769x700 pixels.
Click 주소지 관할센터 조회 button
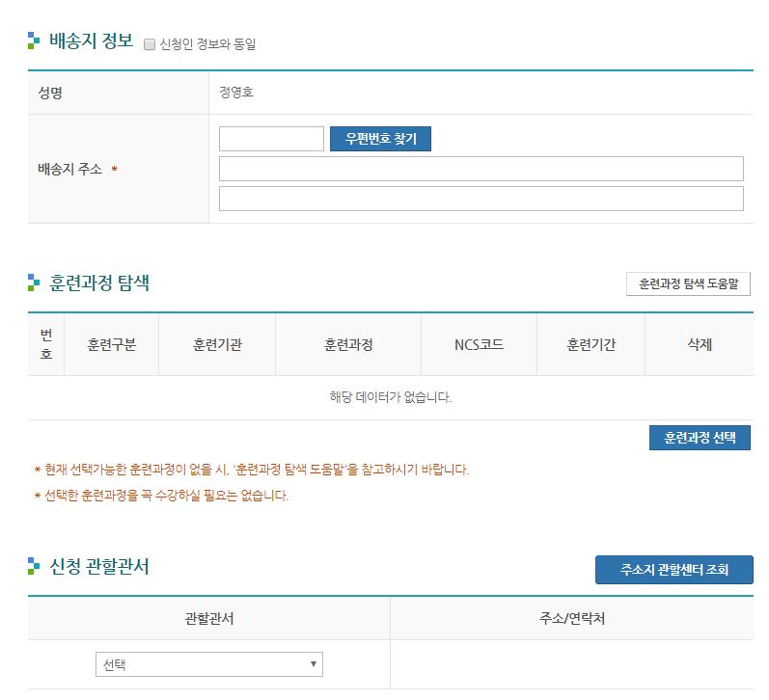(674, 570)
